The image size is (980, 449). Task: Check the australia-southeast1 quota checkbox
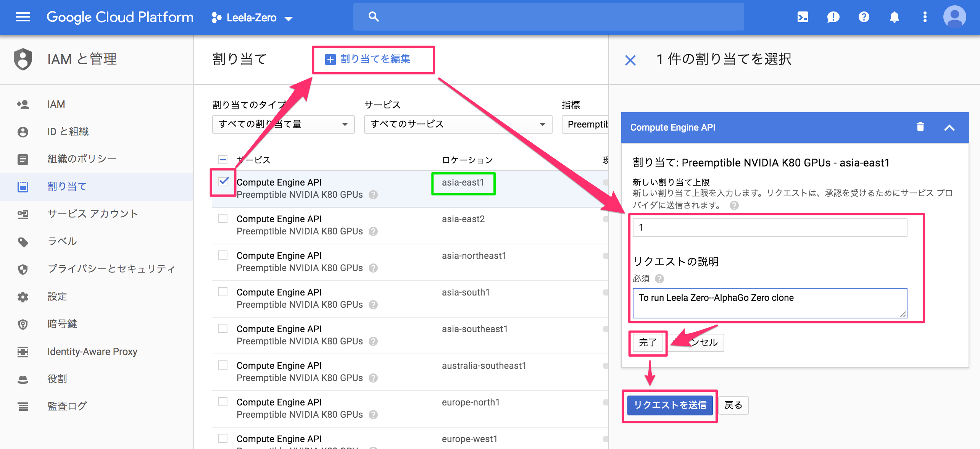click(223, 365)
